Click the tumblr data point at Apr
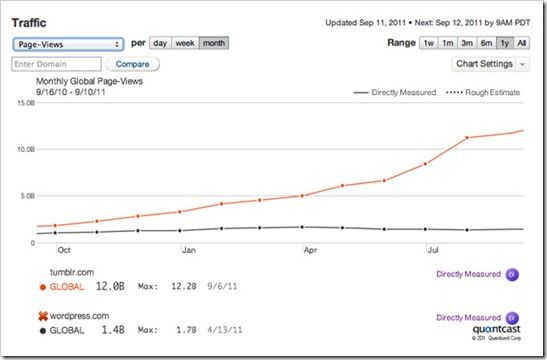Image resolution: width=547 pixels, height=360 pixels. [302, 196]
